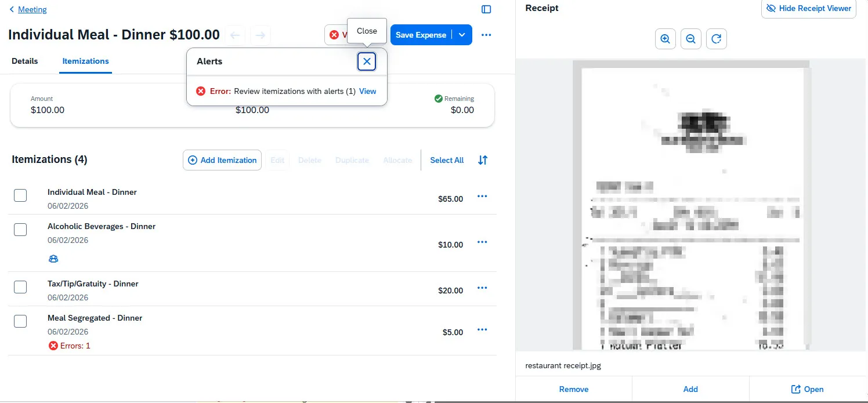This screenshot has width=868, height=403.
Task: Open the more options menu beside Save Expense
Action: (x=486, y=35)
